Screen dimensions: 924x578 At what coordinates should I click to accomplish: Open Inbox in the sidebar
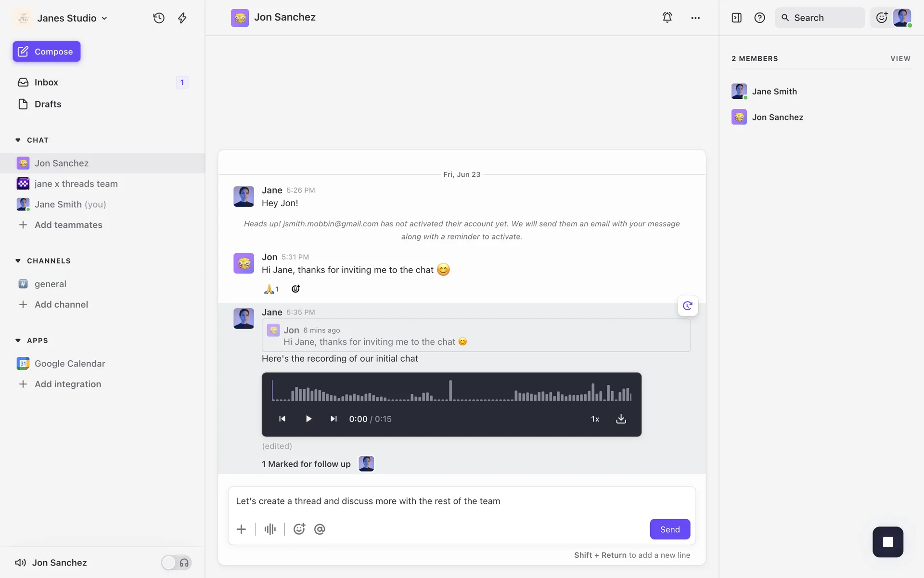(x=46, y=82)
